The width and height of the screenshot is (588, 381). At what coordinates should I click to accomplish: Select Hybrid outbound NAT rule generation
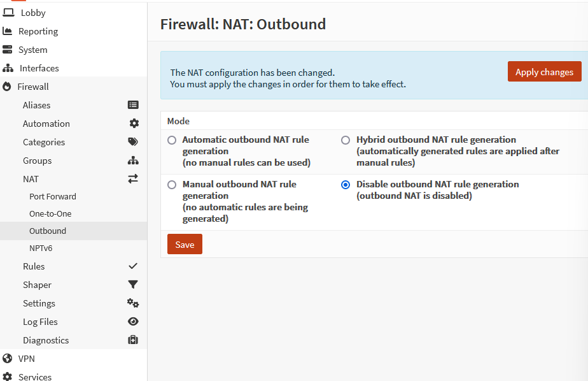[346, 140]
